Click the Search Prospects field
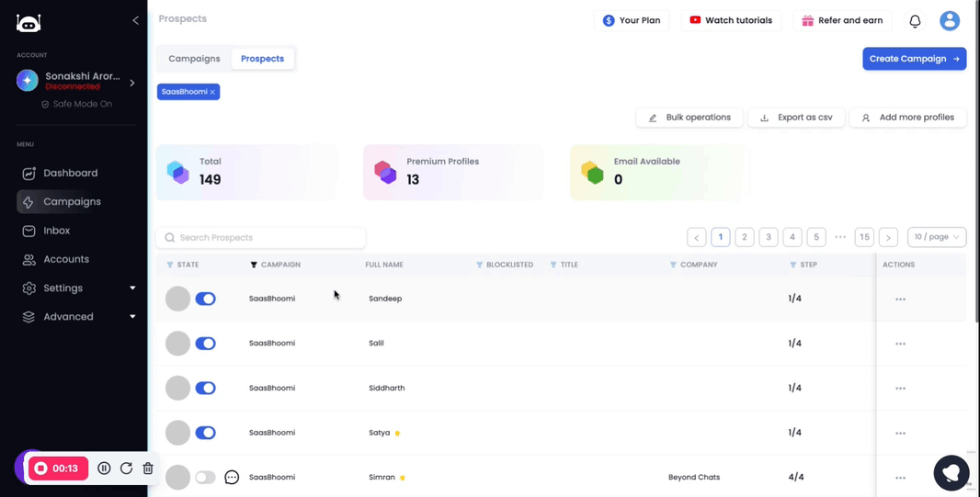This screenshot has width=980, height=497. click(x=260, y=238)
